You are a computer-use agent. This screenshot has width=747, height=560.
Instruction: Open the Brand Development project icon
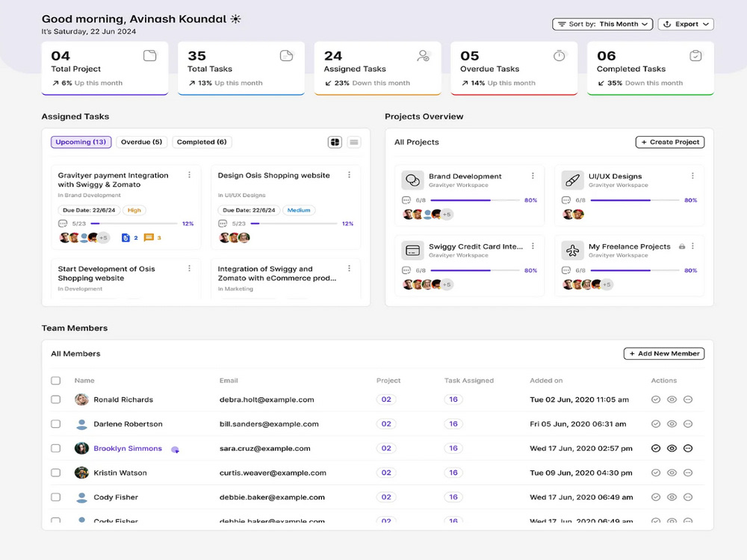[x=412, y=180]
